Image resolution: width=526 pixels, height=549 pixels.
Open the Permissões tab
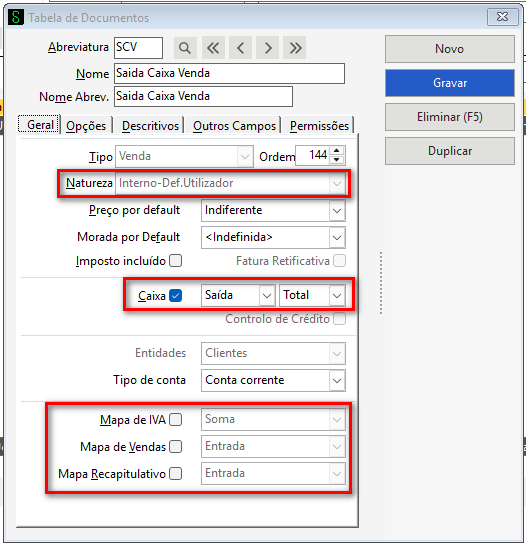coord(319,126)
